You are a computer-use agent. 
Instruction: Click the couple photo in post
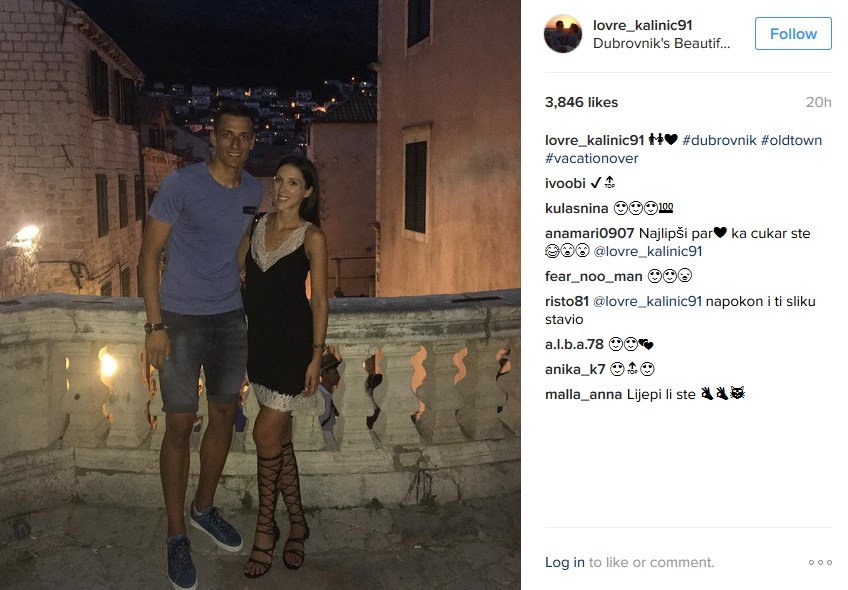pos(260,295)
